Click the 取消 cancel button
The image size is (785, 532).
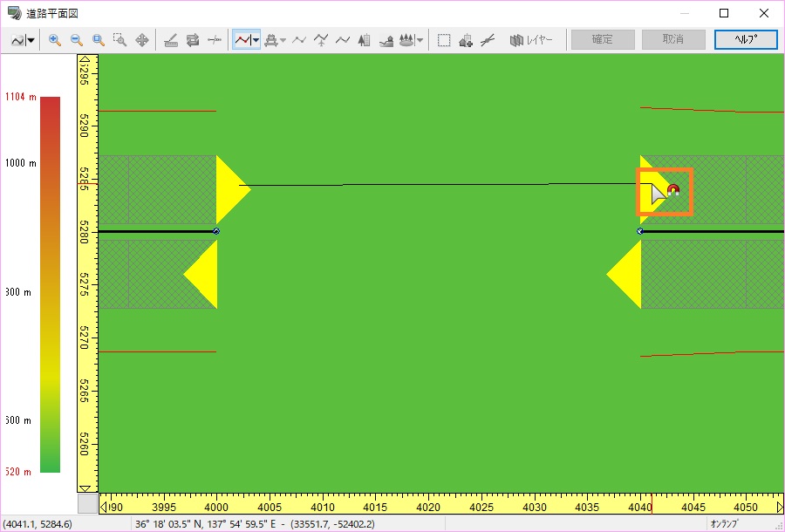(673, 39)
